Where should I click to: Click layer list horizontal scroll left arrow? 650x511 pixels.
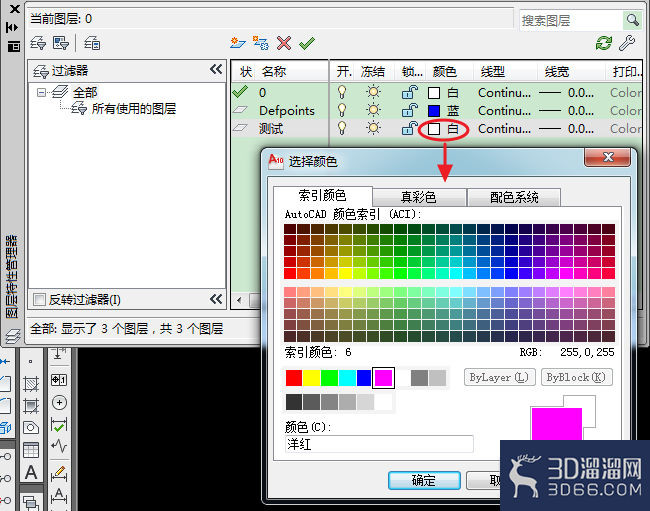tap(239, 300)
